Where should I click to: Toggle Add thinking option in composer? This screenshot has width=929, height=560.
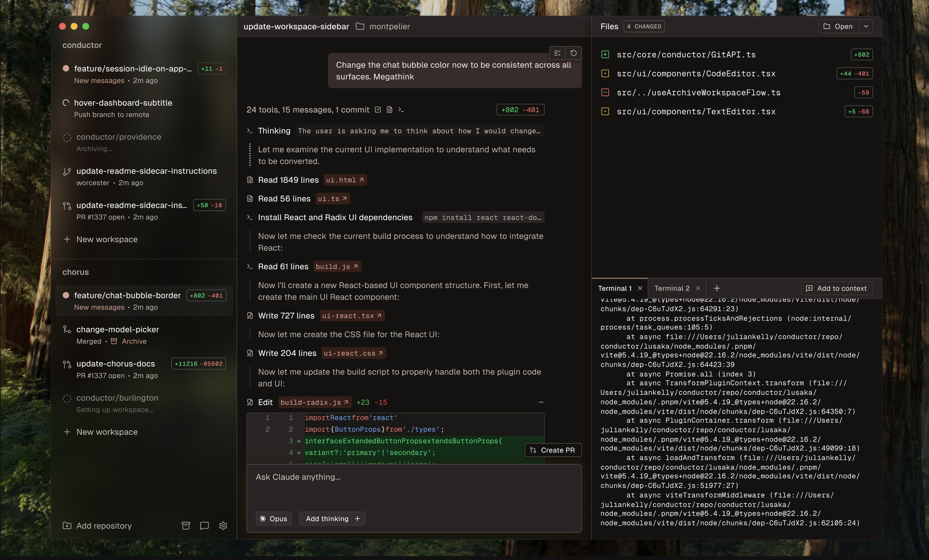pos(332,518)
